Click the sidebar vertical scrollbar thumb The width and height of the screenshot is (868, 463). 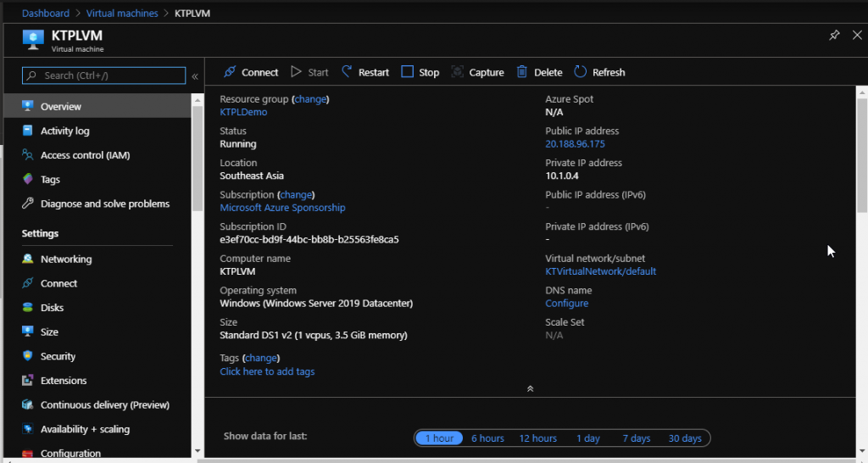click(x=198, y=158)
